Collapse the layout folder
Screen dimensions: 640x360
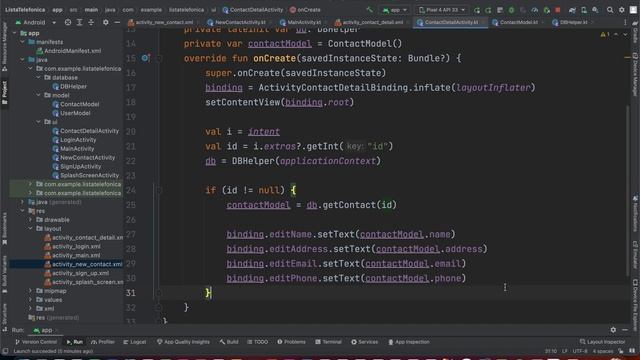pyautogui.click(x=31, y=229)
